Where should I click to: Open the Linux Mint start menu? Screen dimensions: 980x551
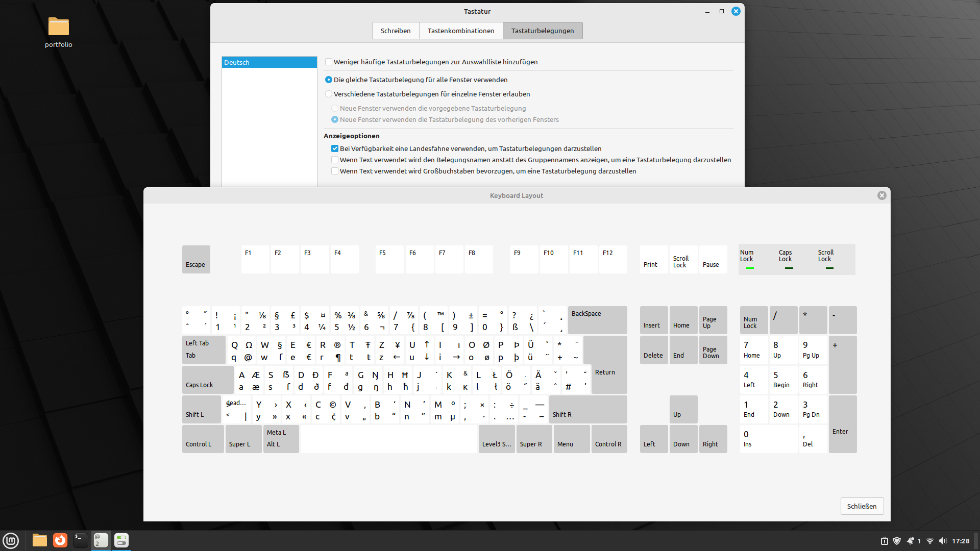pos(11,540)
